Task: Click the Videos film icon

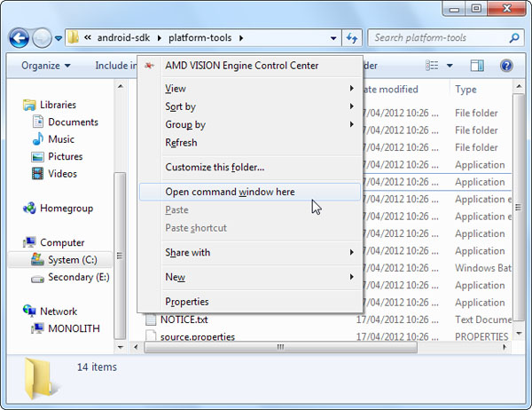Action: [37, 174]
